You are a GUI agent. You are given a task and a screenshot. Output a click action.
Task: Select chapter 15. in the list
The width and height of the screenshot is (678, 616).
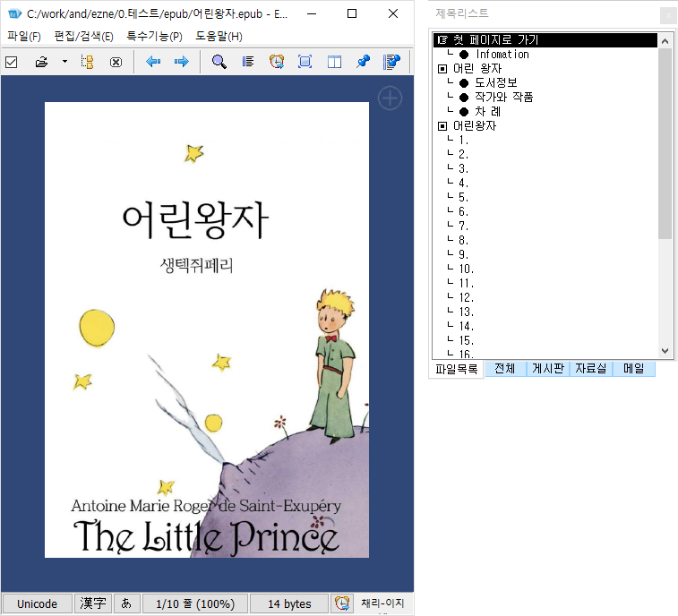pos(466,340)
